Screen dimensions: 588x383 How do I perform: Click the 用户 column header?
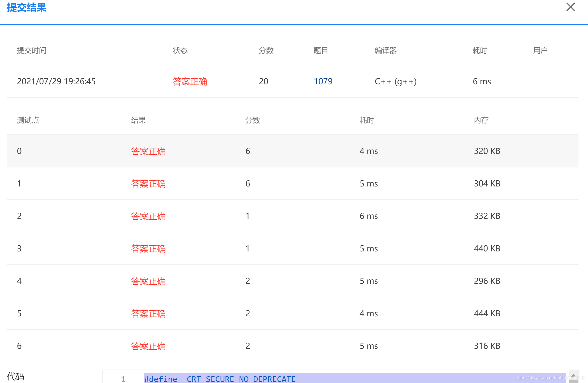[540, 51]
